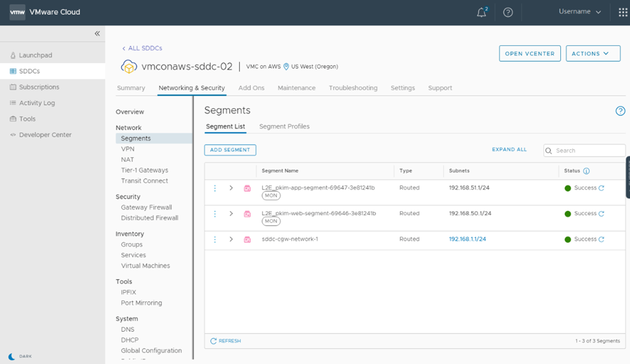This screenshot has width=630, height=364.
Task: Expand the sddc-cgw-network-1 row
Action: (x=231, y=239)
